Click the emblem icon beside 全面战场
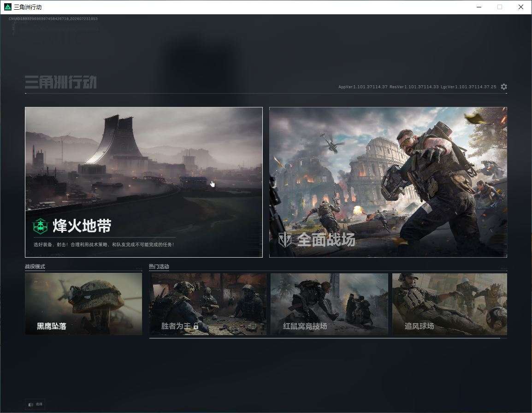The width and height of the screenshot is (532, 413). coord(285,240)
